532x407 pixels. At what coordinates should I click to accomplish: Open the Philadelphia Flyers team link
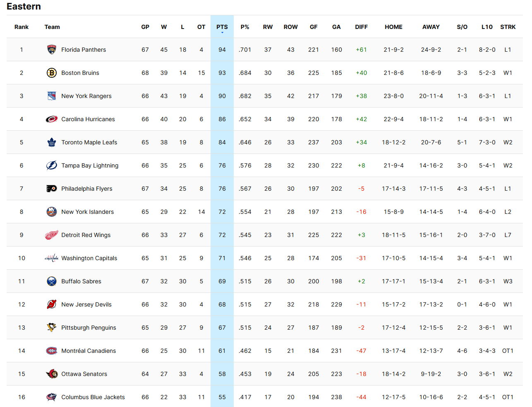(87, 189)
